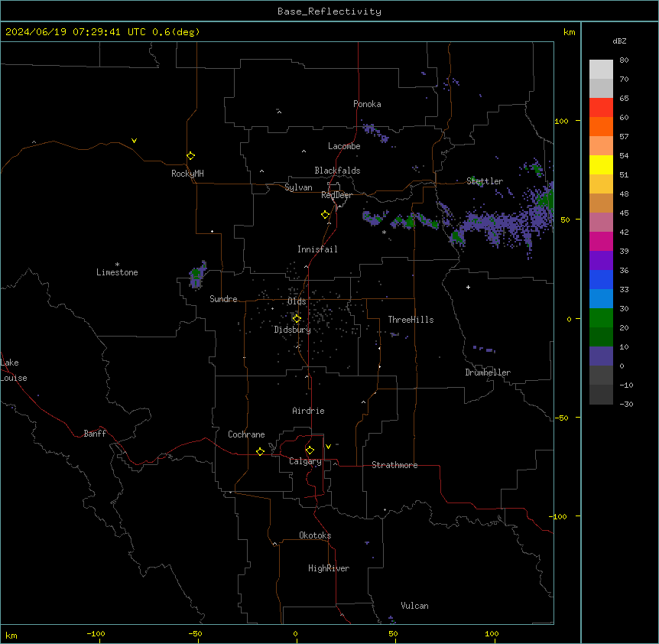Screen dimensions: 659x644
Task: Click the asterisk marker above Limestone
Action: tap(117, 265)
